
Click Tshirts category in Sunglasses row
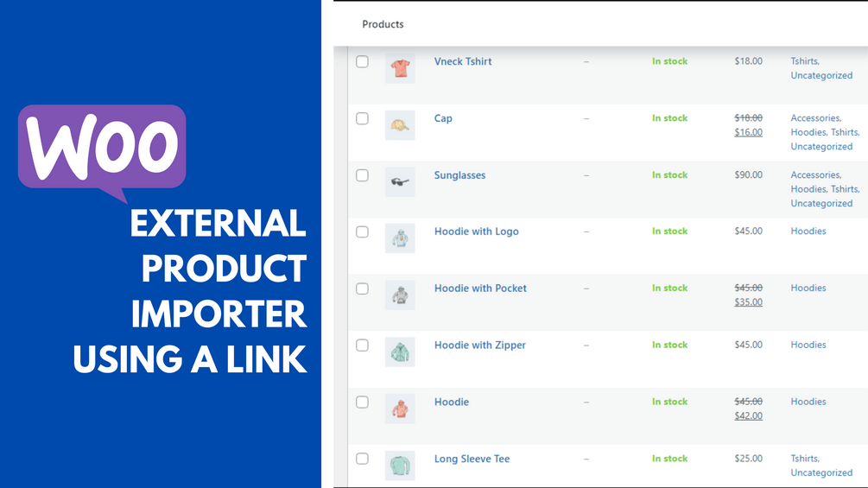[x=846, y=189]
